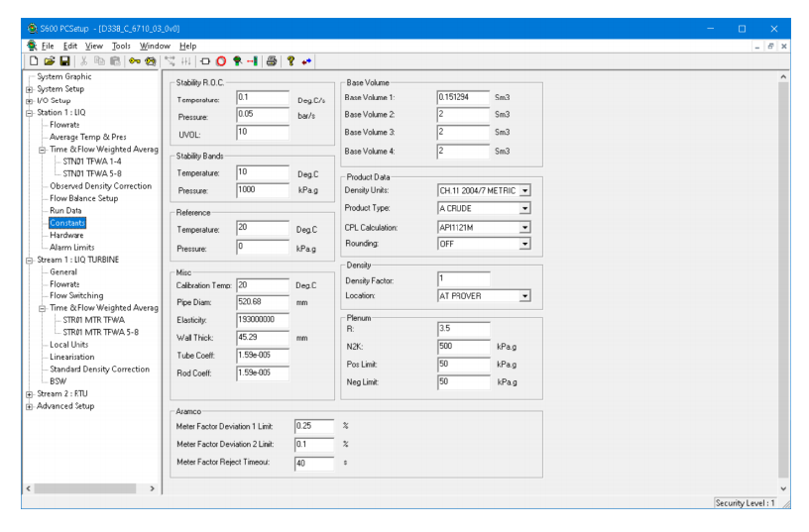Select Alarm Limits under Station 1
Screen dimensions: 809x532
[x=71, y=248]
